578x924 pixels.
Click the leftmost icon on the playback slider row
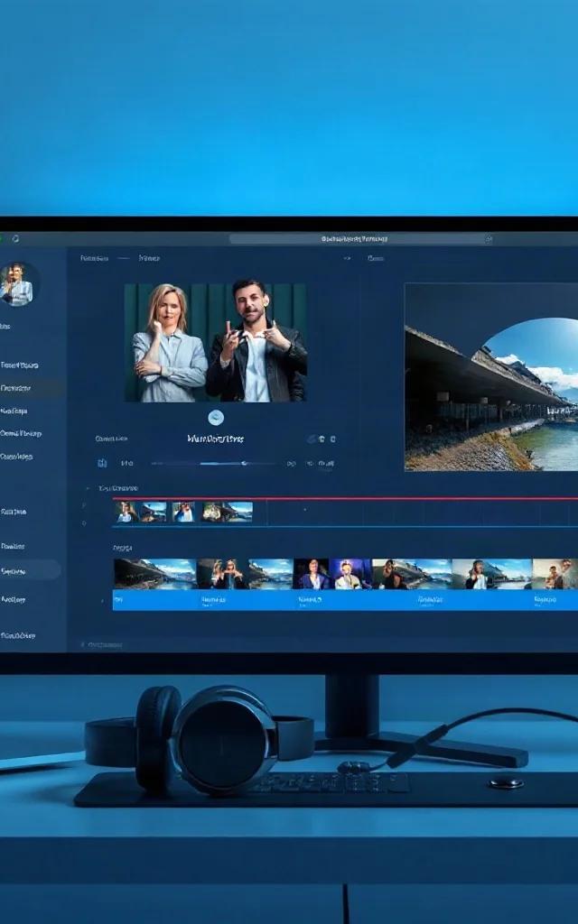tap(102, 463)
